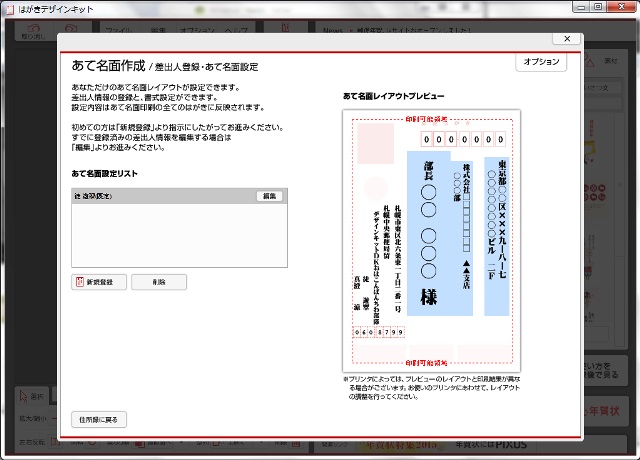
Task: Open the ファイル menu behind the dialog
Action: [120, 30]
